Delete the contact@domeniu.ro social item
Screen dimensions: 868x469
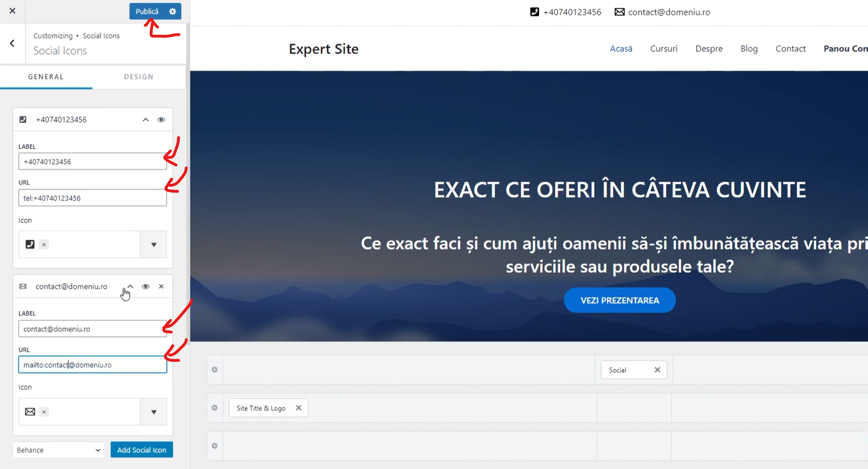161,287
